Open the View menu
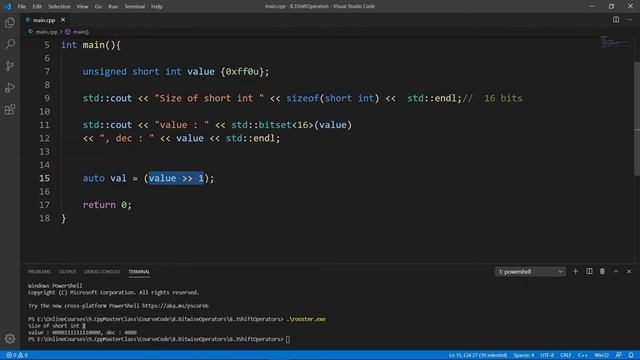Screen dimensions: 640x360 (x=82, y=6)
